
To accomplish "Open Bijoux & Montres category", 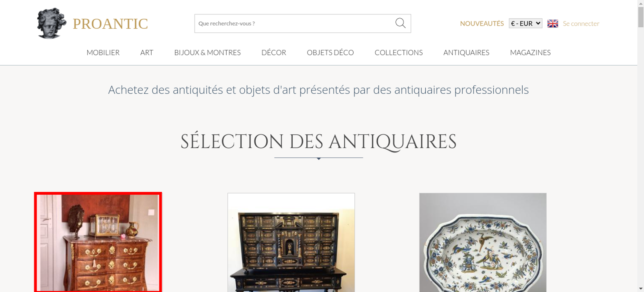I will pyautogui.click(x=207, y=52).
